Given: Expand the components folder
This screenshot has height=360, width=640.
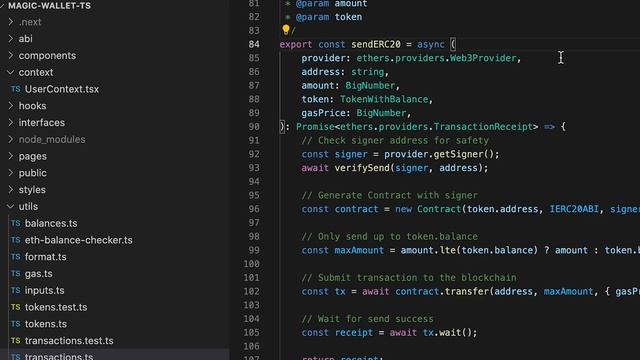Looking at the screenshot, I should (11, 56).
